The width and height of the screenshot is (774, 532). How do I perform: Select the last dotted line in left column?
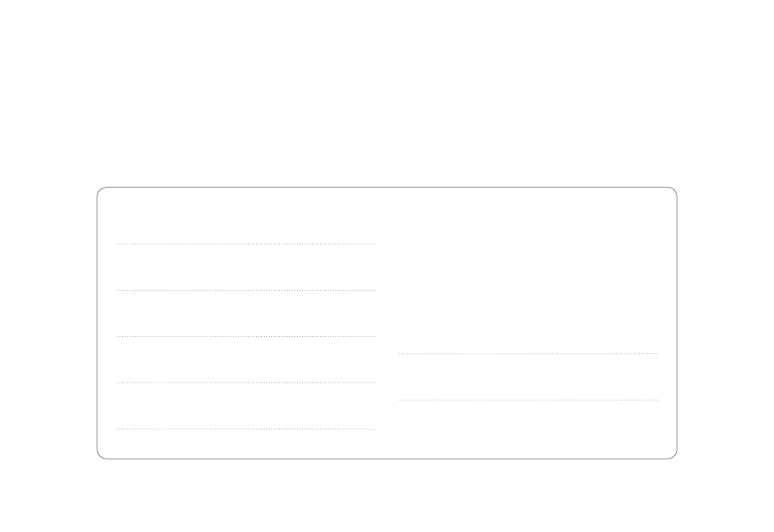[246, 428]
